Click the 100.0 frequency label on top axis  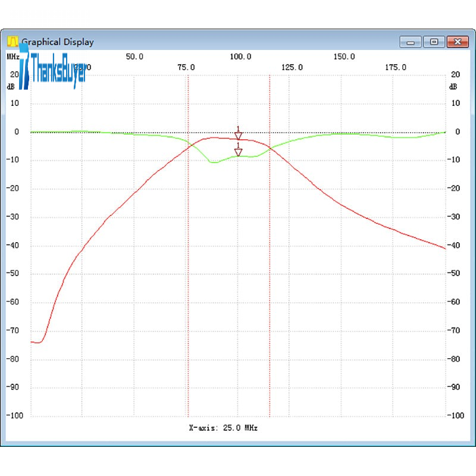click(x=240, y=57)
